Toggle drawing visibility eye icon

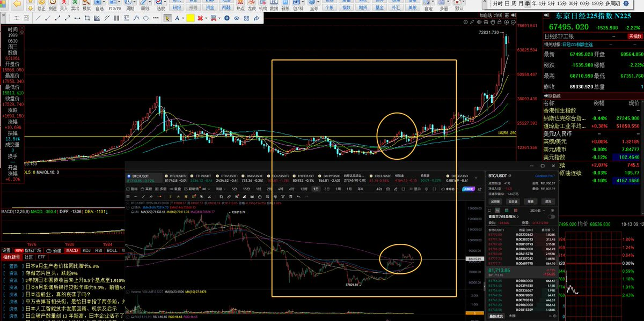pyautogui.click(x=237, y=18)
